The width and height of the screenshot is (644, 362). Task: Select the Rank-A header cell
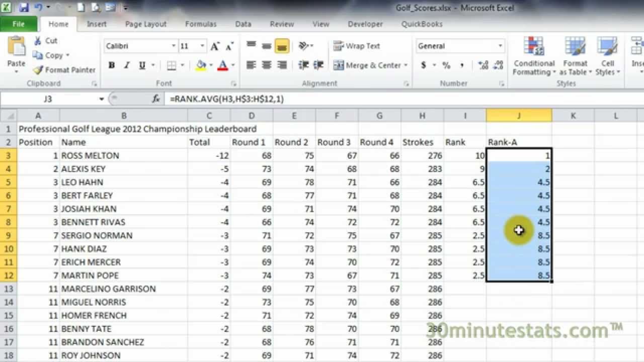click(x=519, y=142)
